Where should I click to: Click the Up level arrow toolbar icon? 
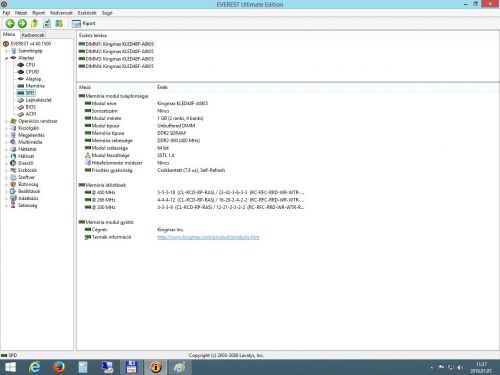click(34, 23)
